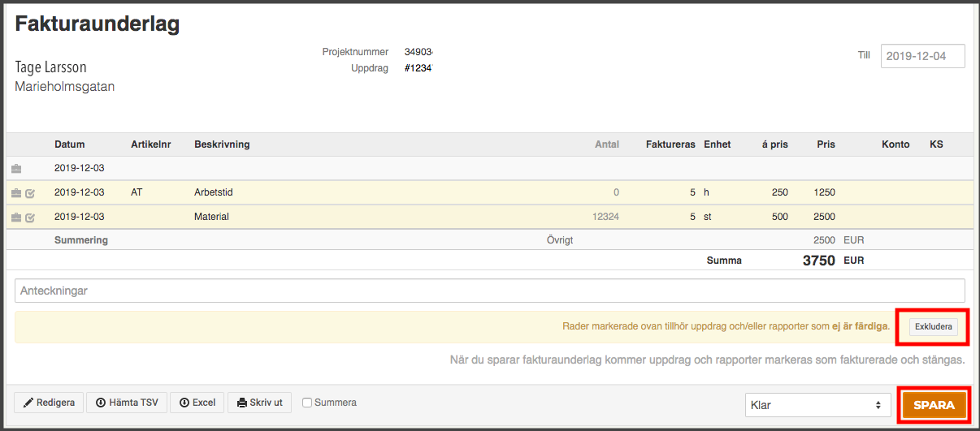Viewport: 980px width, 431px height.
Task: Click the á pris column header
Action: pyautogui.click(x=774, y=144)
